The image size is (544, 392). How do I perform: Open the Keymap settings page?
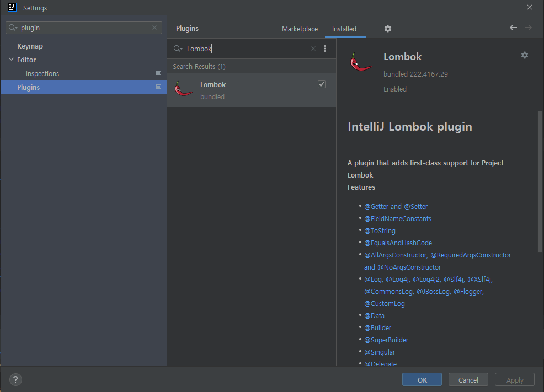[30, 46]
